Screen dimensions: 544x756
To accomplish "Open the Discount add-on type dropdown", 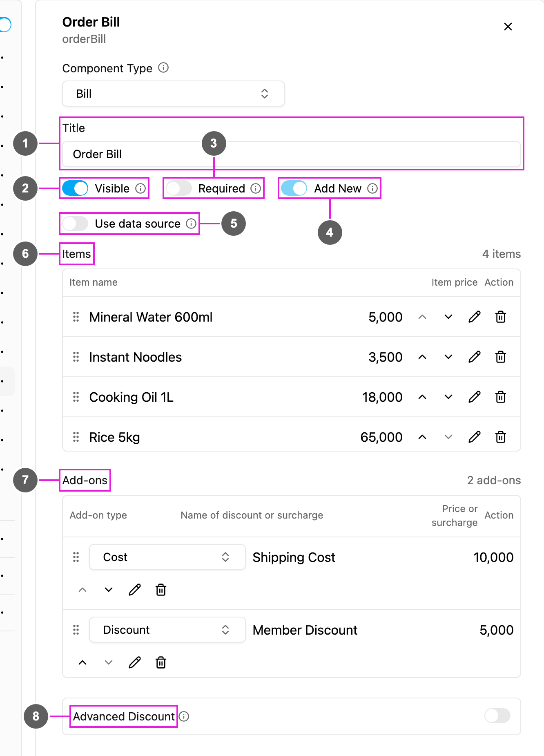I will coord(167,630).
